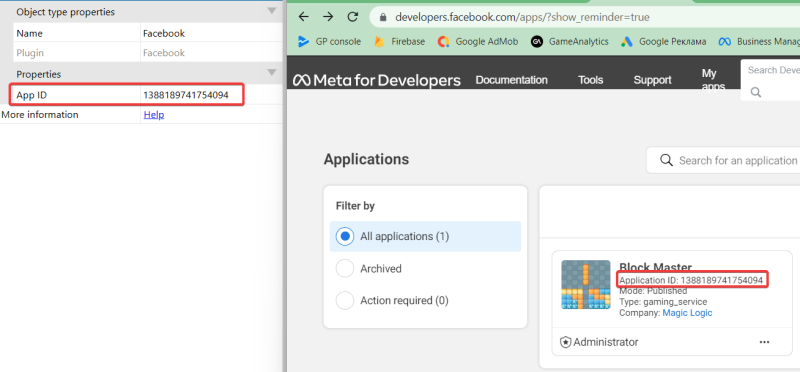
Task: Open the Firebase bookmark
Action: click(x=399, y=42)
